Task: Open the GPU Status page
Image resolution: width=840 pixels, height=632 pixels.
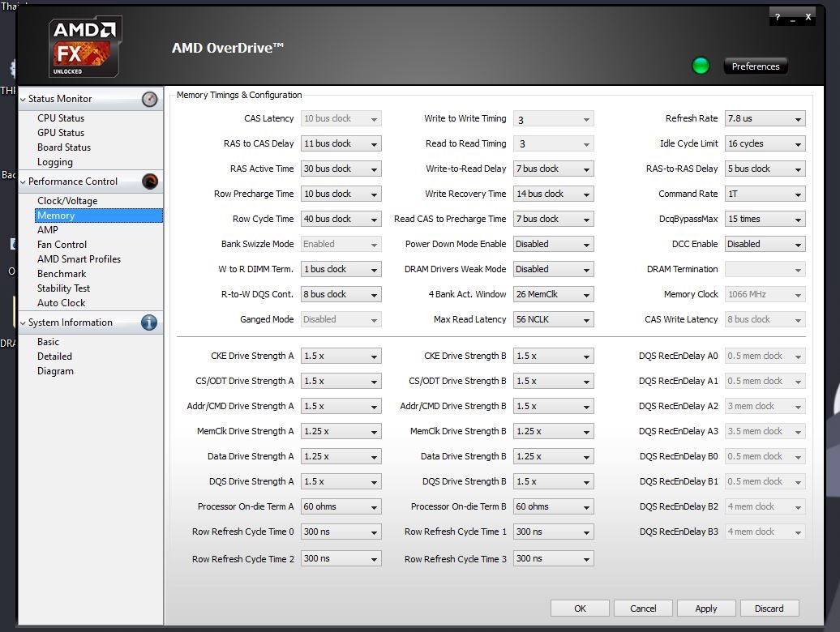Action: [61, 133]
